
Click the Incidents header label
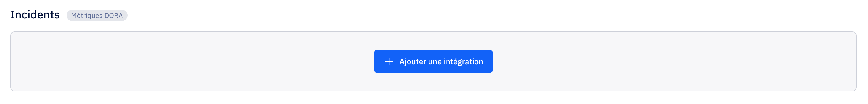coord(35,15)
